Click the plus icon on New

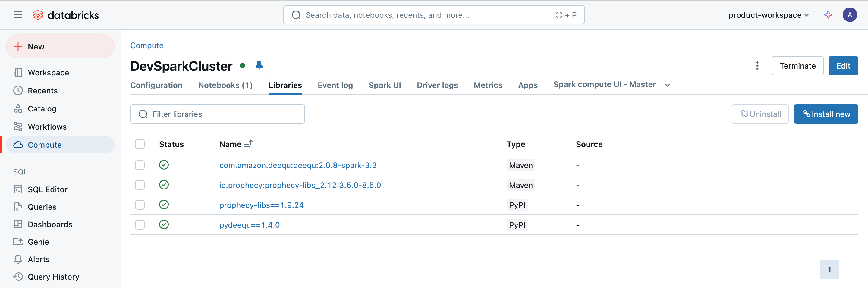[x=18, y=46]
